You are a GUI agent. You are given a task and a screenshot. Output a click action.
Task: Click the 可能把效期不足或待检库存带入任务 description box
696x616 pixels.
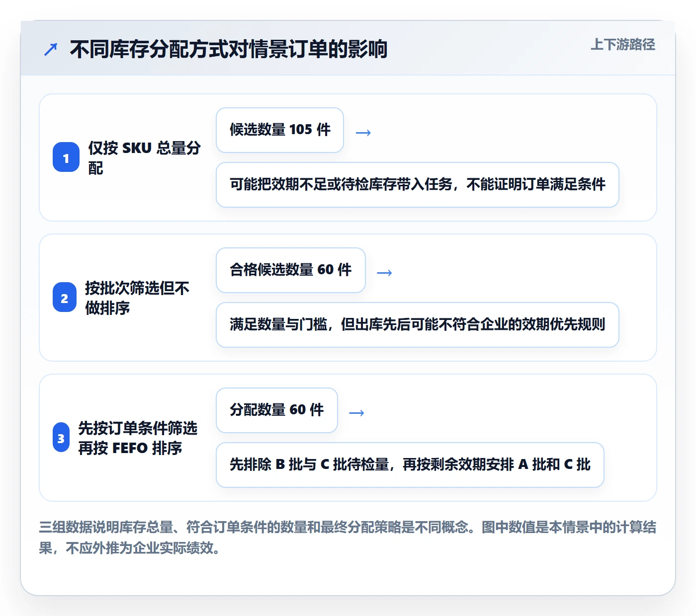418,185
